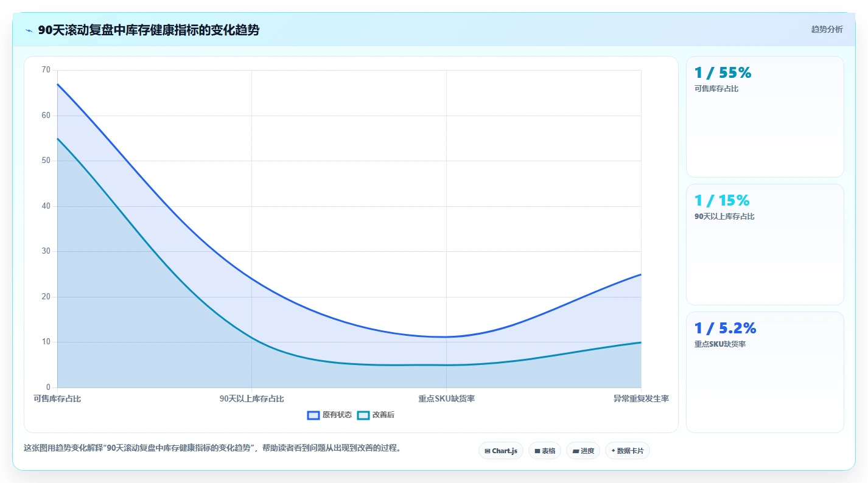Toggle the 原有状态 legend item
Image resolution: width=868 pixels, height=483 pixels.
click(329, 415)
